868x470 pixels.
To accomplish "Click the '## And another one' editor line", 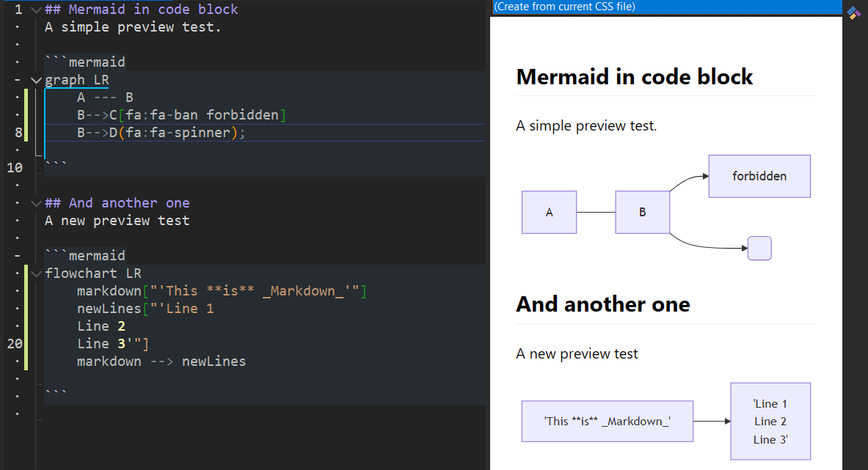I will (117, 203).
